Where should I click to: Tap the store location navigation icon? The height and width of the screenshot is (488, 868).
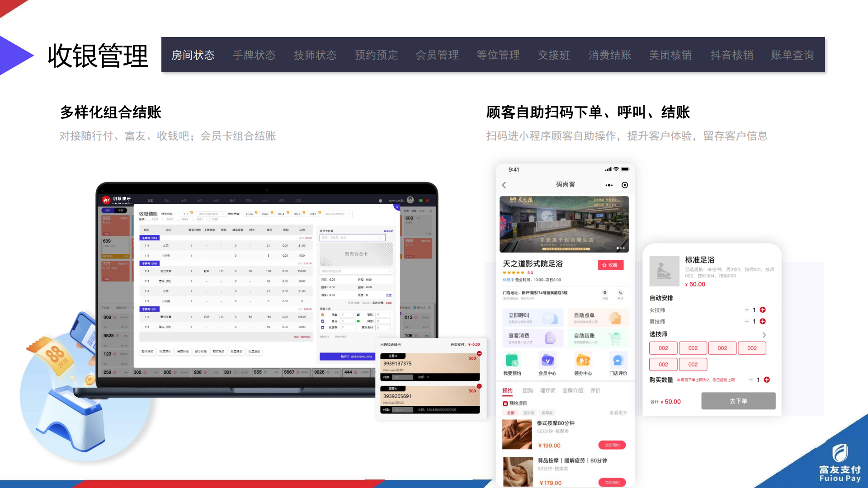coord(605,293)
